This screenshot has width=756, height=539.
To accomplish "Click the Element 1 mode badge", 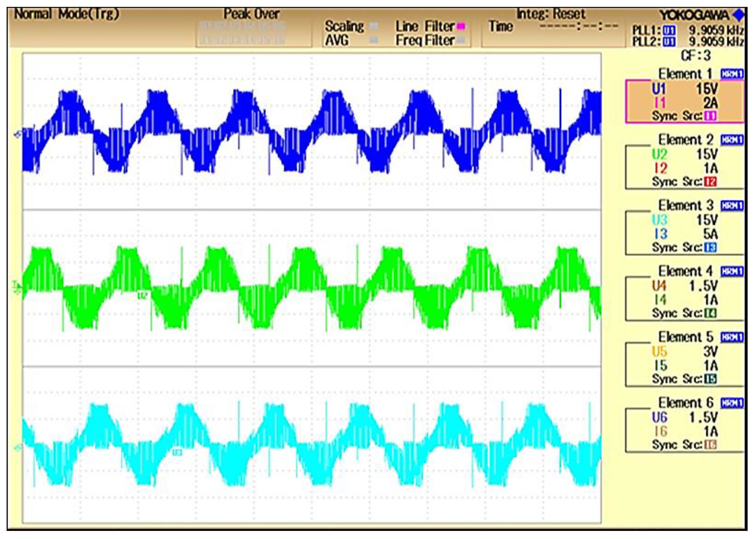I will point(732,74).
